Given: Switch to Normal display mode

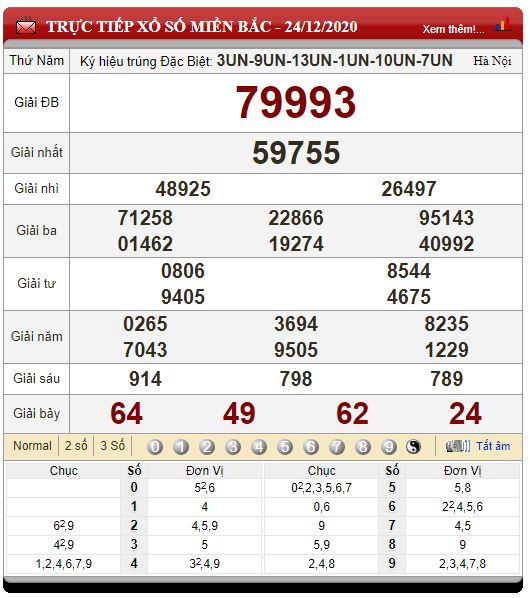Looking at the screenshot, I should coord(32,445).
